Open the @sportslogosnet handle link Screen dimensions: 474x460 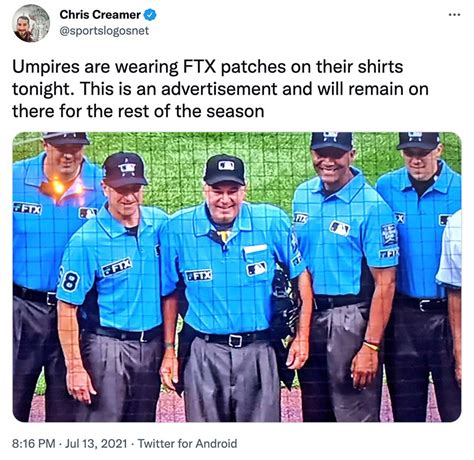click(x=104, y=31)
